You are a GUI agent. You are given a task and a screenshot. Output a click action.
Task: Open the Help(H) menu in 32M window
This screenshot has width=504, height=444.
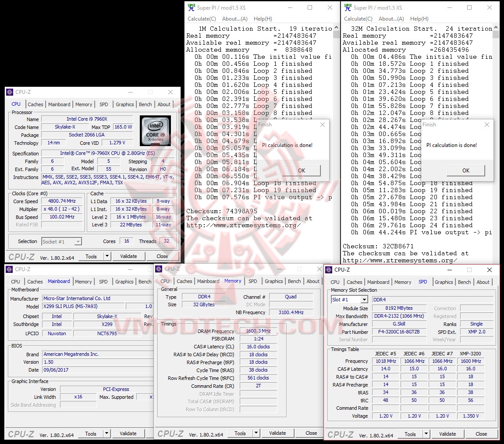pos(419,19)
